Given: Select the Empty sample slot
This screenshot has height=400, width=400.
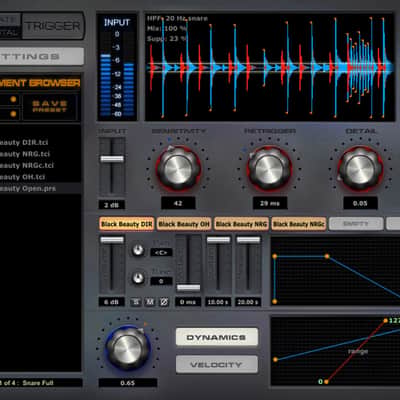Looking at the screenshot, I should click(x=356, y=224).
